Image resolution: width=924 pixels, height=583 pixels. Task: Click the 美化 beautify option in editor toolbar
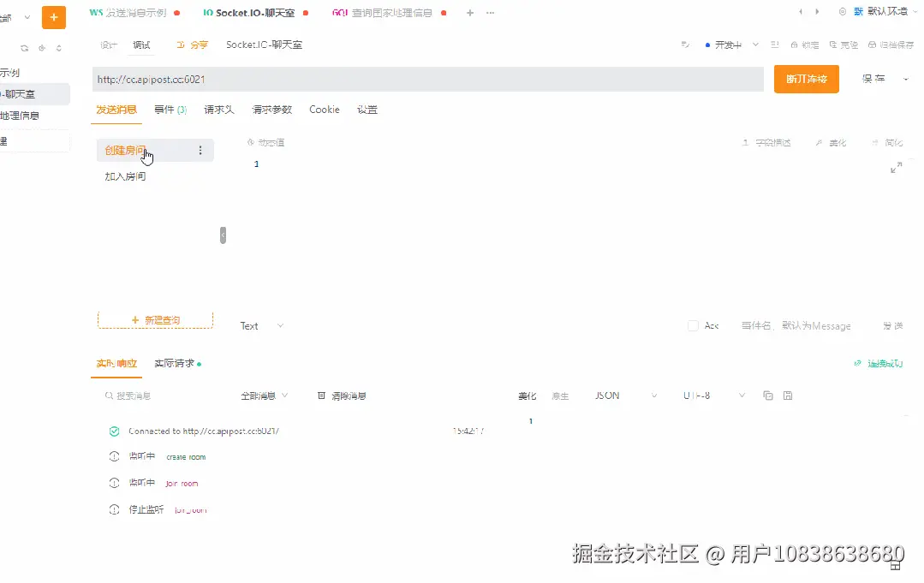(831, 142)
